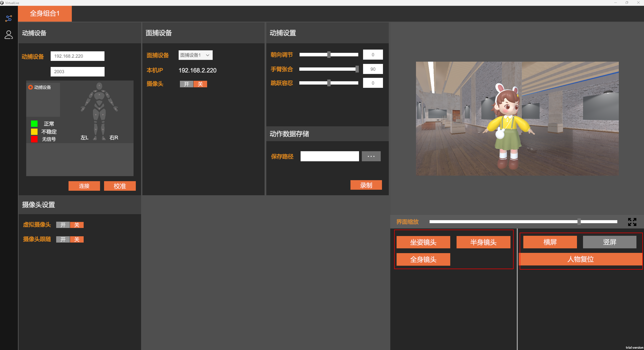Click the 2003 port input field

(x=77, y=72)
